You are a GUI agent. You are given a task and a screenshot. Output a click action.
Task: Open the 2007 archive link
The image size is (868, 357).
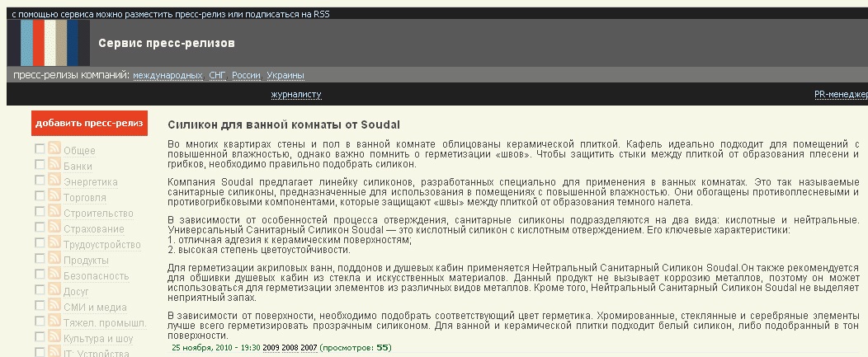tap(309, 348)
